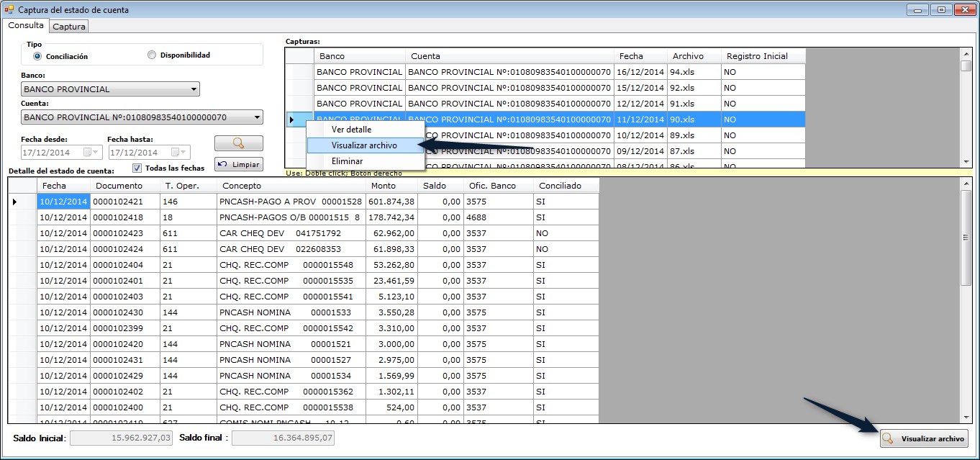Screen dimensions: 980x460
Task: Select document 0000102430 cell
Action: coord(125,312)
